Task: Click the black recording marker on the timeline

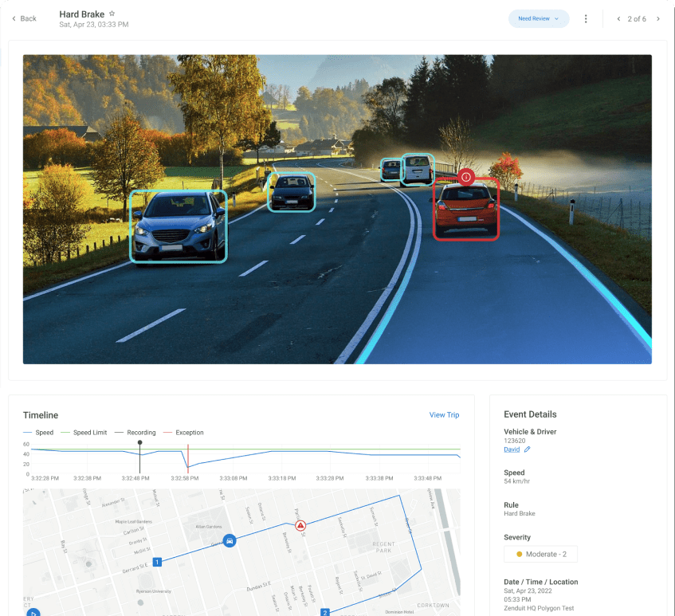Action: (140, 442)
